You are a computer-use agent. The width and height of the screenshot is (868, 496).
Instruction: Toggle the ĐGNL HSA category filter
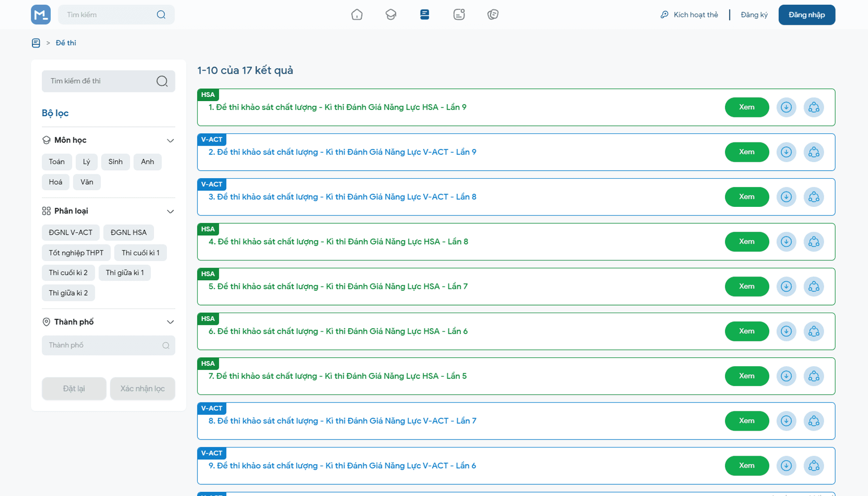point(128,232)
